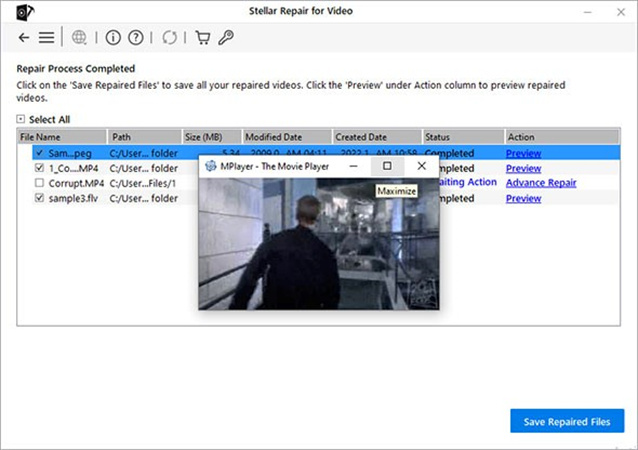Uncheck the 1_Co...MP4 file checkbox

pos(39,169)
